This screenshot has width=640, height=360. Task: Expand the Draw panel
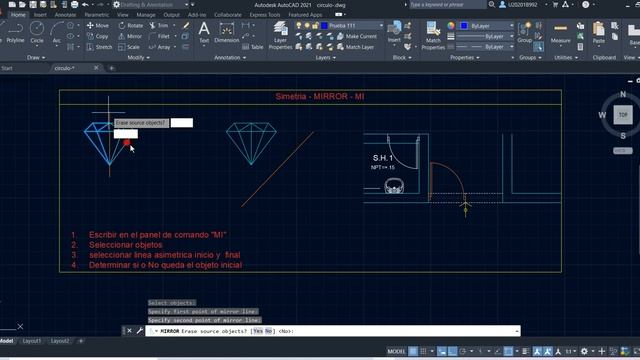pyautogui.click(x=36, y=58)
